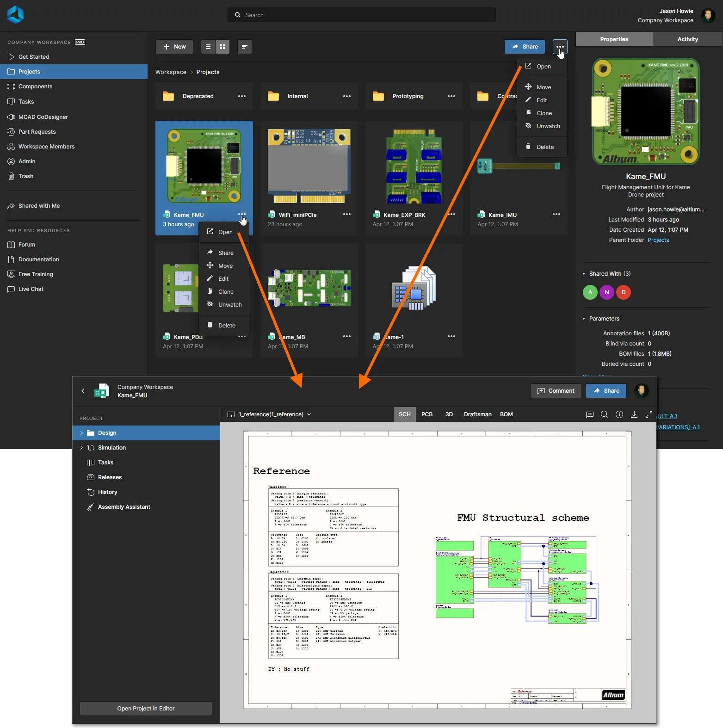Switch to the PCB view tab
This screenshot has height=728, width=723.
point(427,414)
